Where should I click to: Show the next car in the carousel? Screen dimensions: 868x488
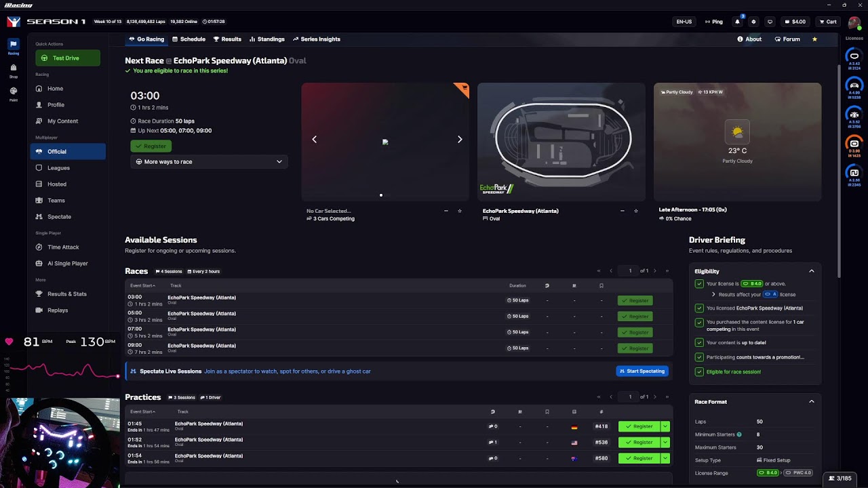tap(460, 139)
